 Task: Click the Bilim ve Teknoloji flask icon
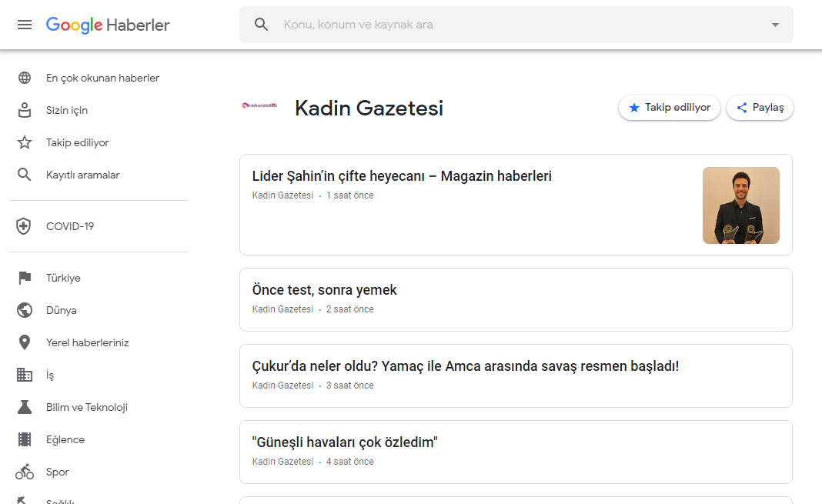pos(25,407)
